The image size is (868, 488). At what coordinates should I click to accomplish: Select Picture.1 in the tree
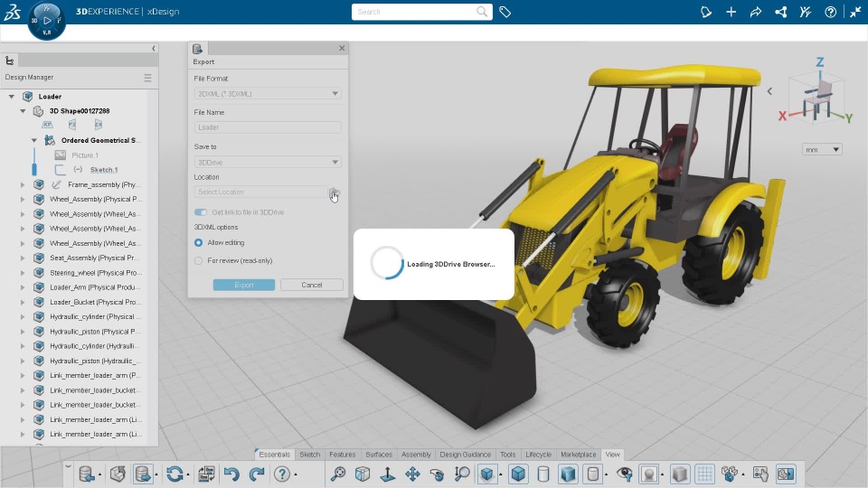tap(85, 155)
